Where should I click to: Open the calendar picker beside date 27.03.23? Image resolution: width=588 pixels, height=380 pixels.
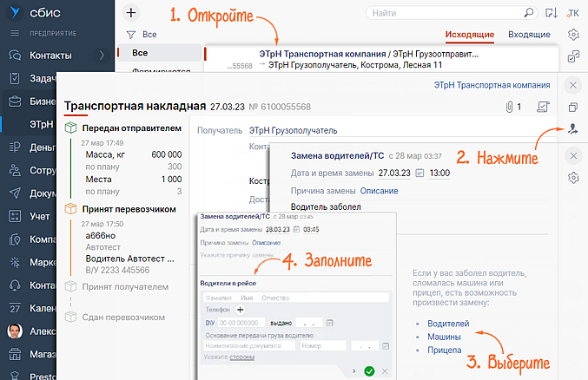pos(420,173)
